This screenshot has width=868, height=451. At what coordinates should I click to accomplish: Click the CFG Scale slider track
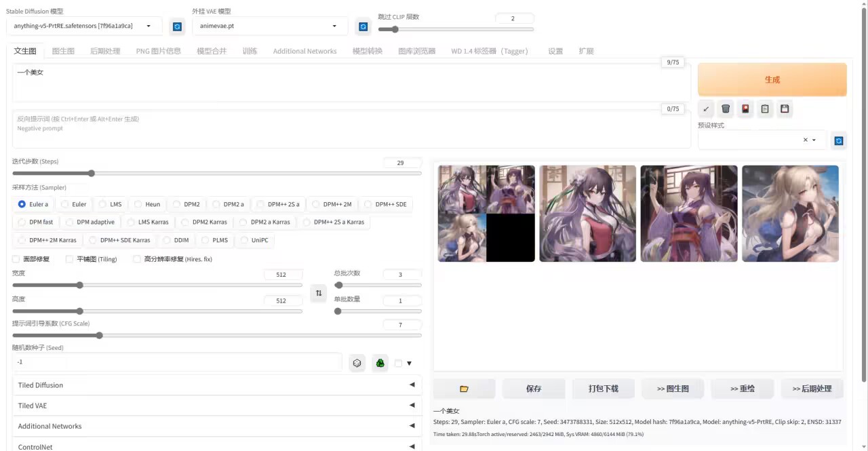pos(217,335)
